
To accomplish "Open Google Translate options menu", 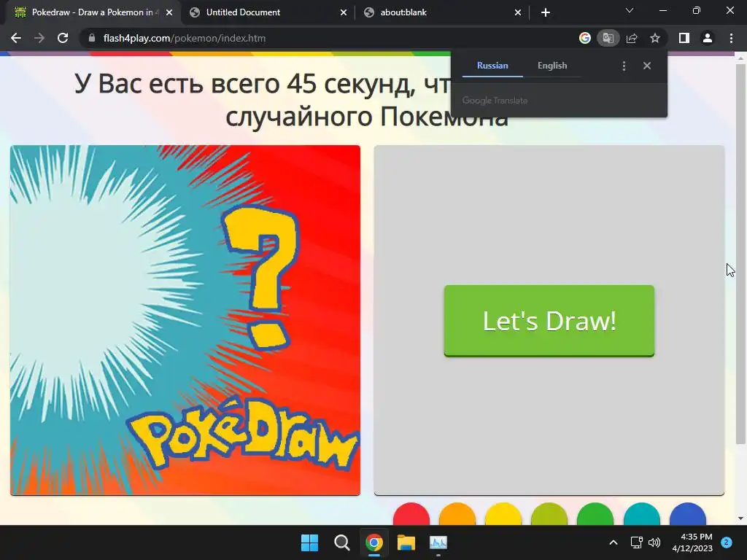I will (624, 66).
